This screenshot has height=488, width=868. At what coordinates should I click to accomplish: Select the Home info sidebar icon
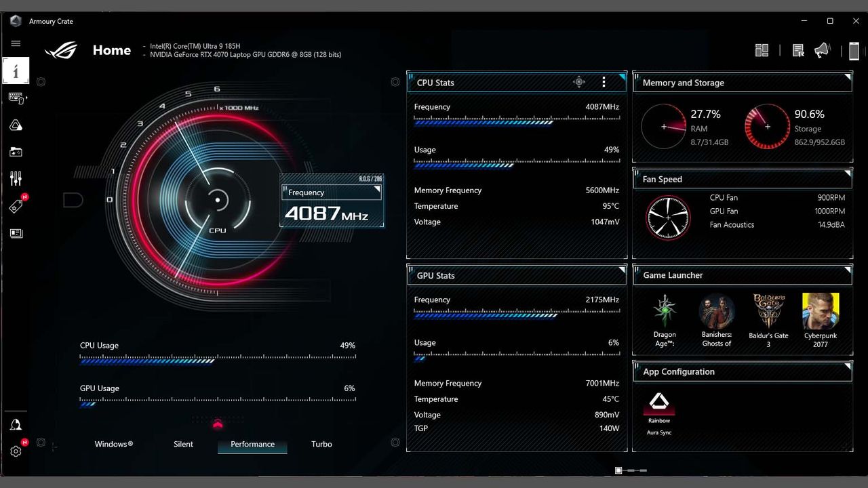pyautogui.click(x=16, y=70)
